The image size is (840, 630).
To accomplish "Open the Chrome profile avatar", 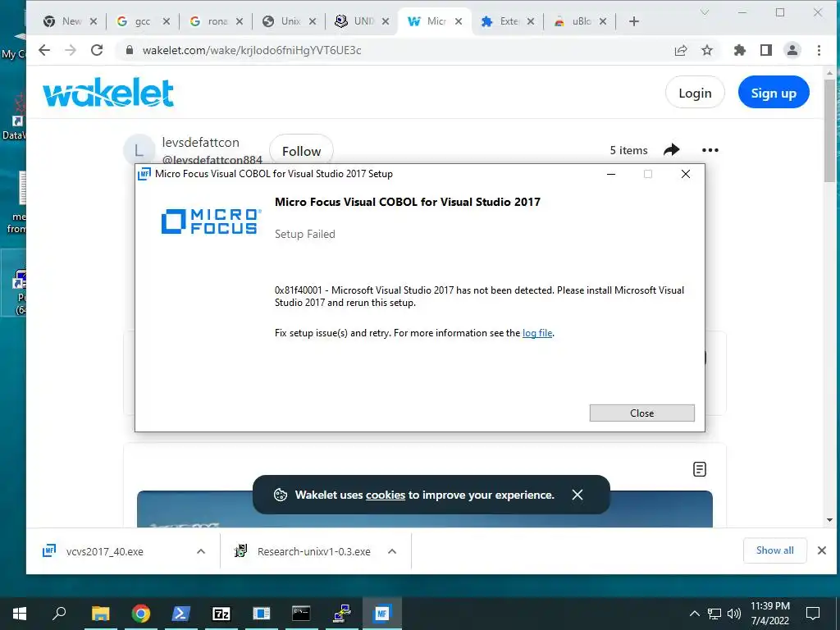I will [792, 50].
